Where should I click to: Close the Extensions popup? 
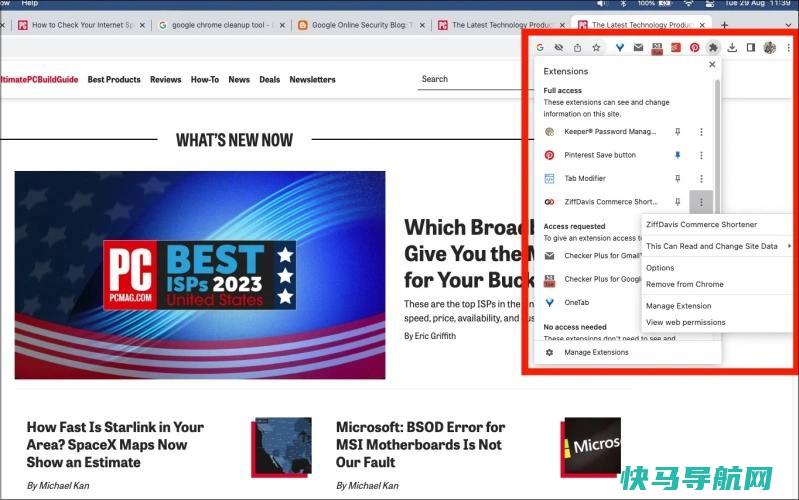(x=712, y=64)
